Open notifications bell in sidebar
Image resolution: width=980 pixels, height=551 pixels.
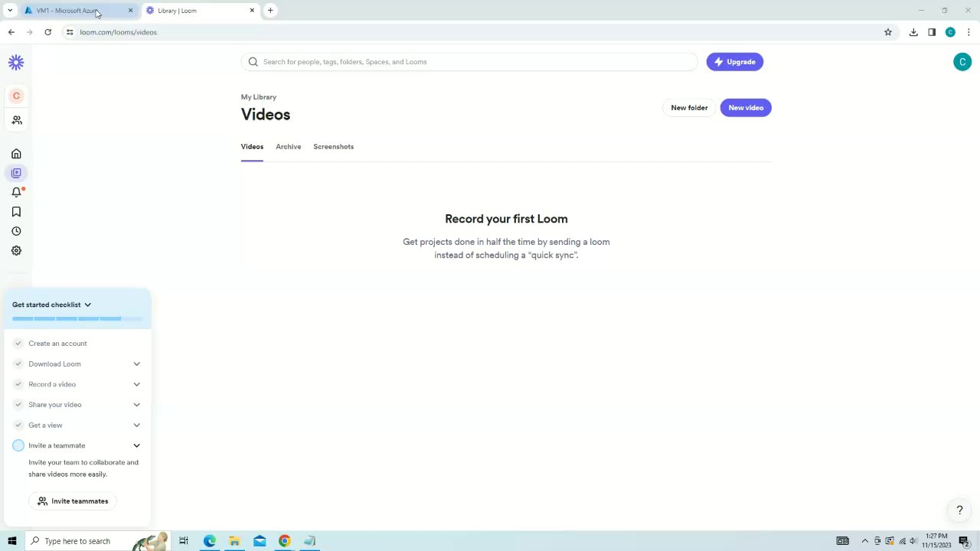tap(16, 192)
